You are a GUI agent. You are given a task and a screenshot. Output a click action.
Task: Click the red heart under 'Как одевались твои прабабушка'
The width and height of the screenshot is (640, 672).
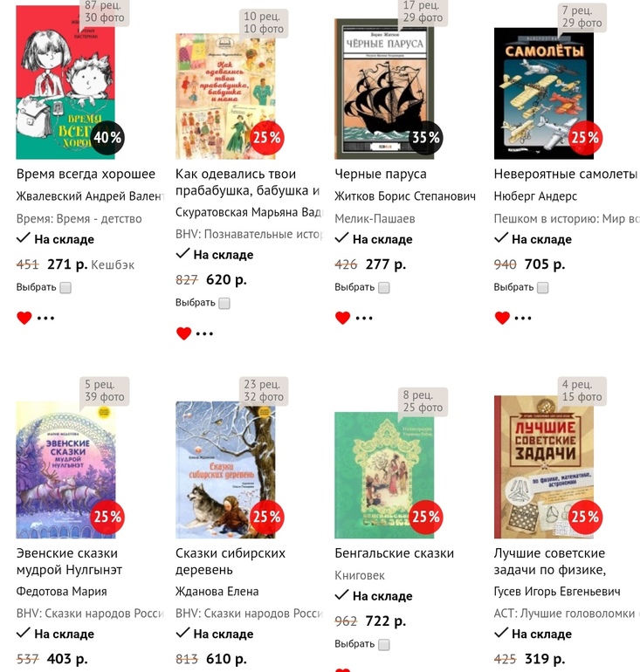coord(183,333)
